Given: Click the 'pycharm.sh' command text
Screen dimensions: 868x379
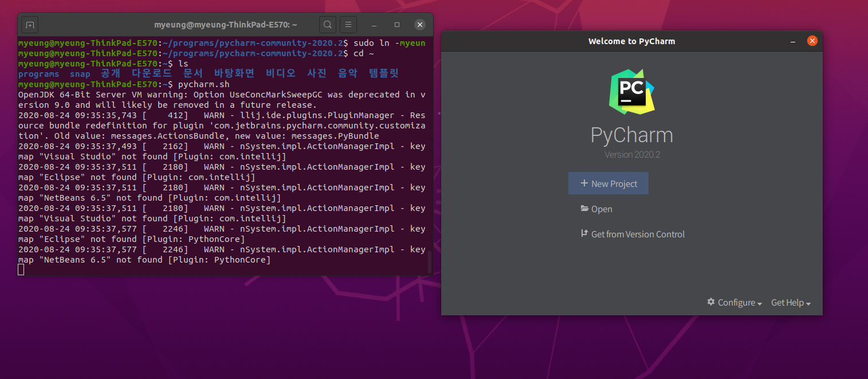Looking at the screenshot, I should click(x=203, y=84).
